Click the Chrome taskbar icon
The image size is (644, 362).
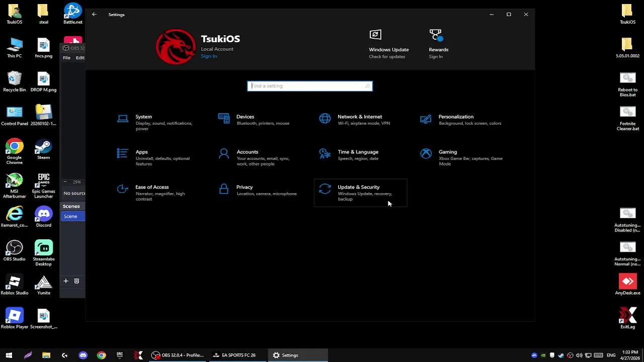(101, 355)
